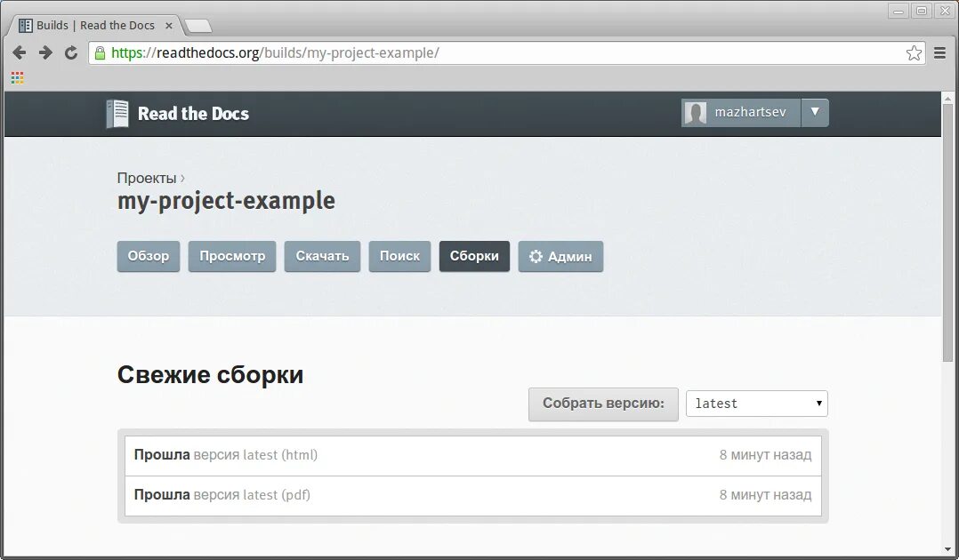Open the Админ tab with gear icon
This screenshot has width=959, height=560.
click(560, 256)
